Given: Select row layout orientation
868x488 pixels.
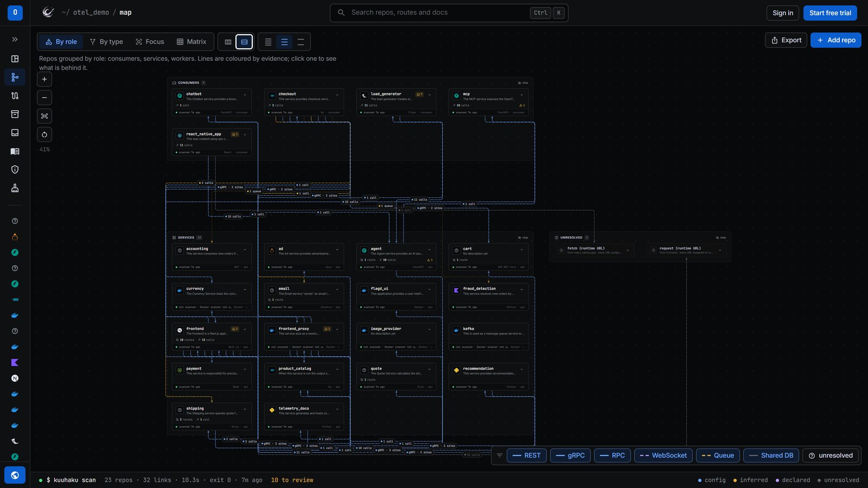Looking at the screenshot, I should pos(244,42).
